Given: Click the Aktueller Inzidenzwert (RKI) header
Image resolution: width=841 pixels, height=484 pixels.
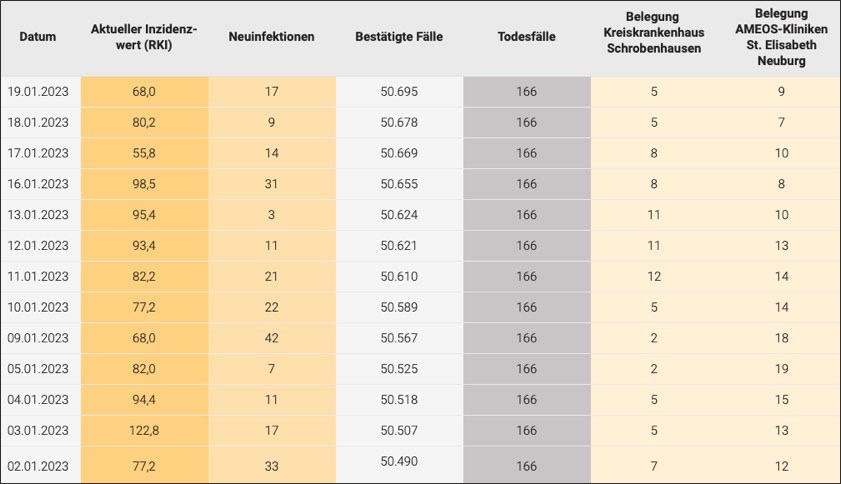Looking at the screenshot, I should pyautogui.click(x=143, y=37).
